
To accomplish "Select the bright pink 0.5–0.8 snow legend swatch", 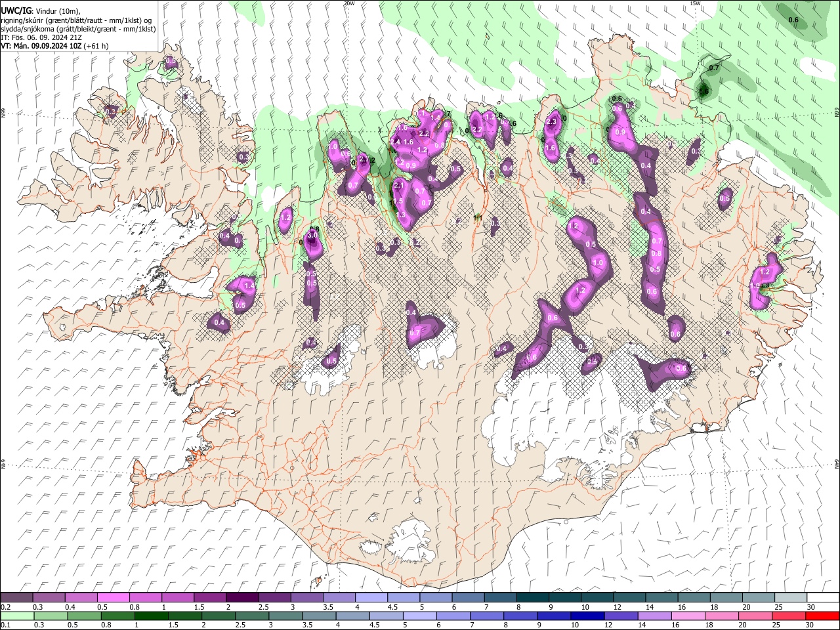I will tap(114, 597).
